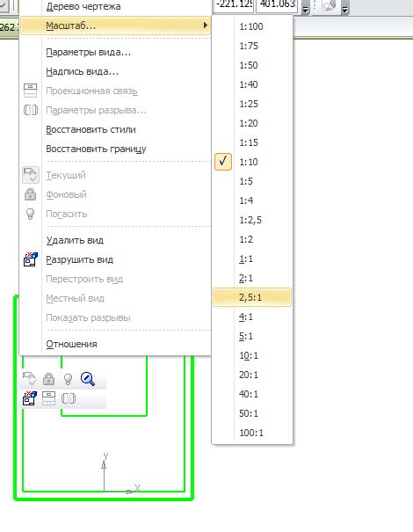Set view scale to 1:2,5
This screenshot has width=413, height=532.
point(252,220)
